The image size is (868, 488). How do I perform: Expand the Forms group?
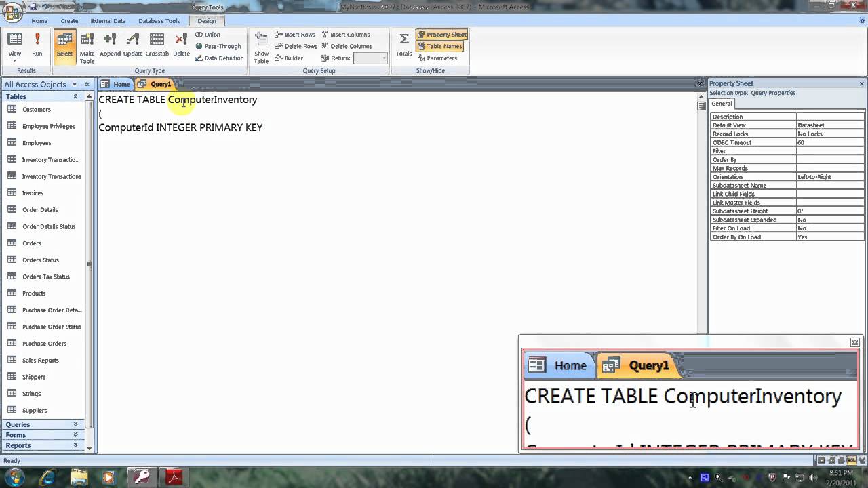point(75,435)
